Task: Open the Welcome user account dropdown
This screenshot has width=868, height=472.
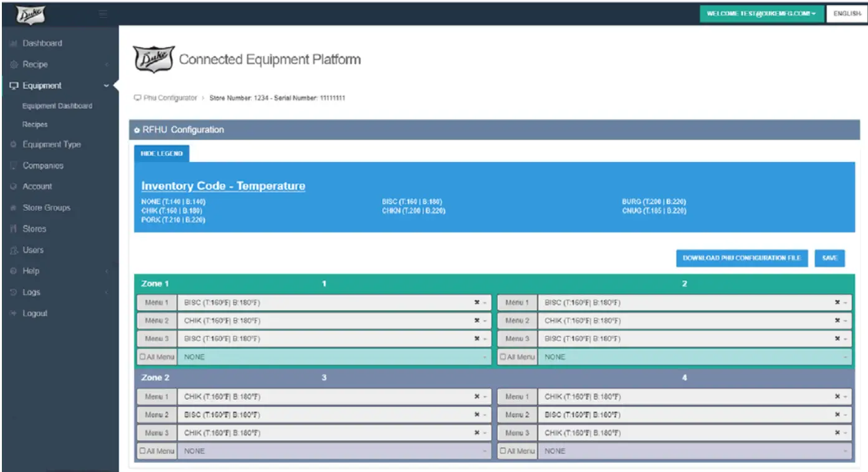Action: [761, 14]
